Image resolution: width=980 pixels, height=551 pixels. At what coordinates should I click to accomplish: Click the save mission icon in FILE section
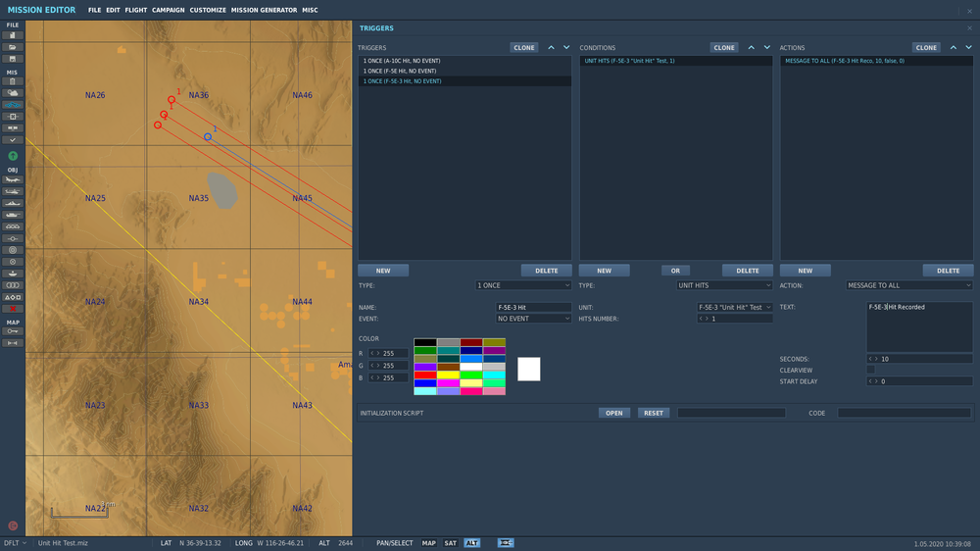coord(13,58)
